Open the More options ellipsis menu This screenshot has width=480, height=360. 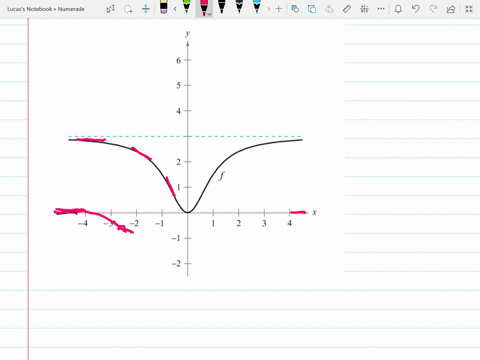[x=381, y=9]
